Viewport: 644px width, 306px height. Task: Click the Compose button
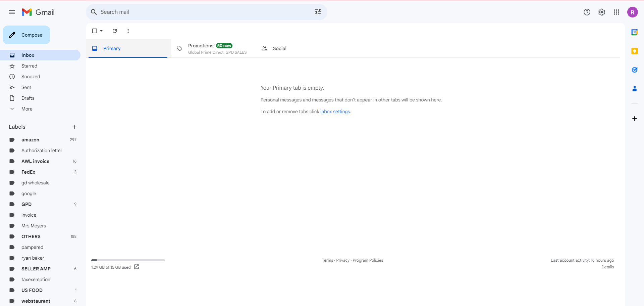pos(26,35)
